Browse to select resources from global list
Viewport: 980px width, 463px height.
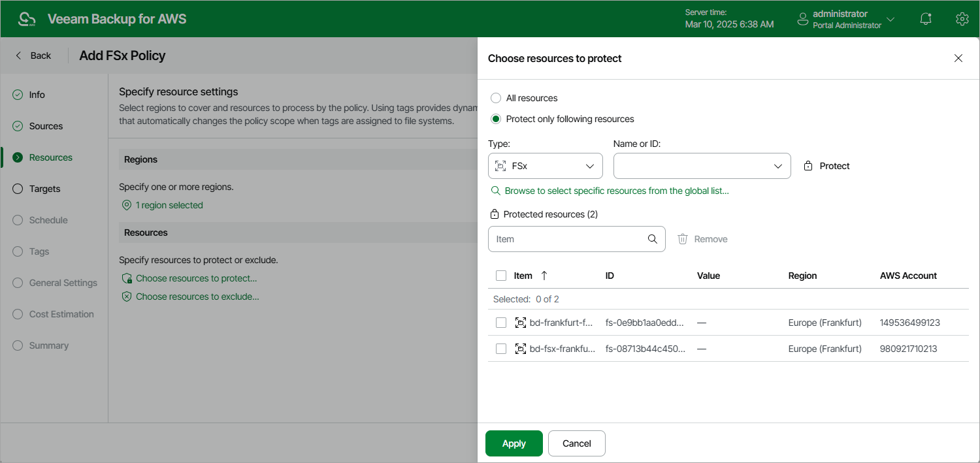coord(616,191)
